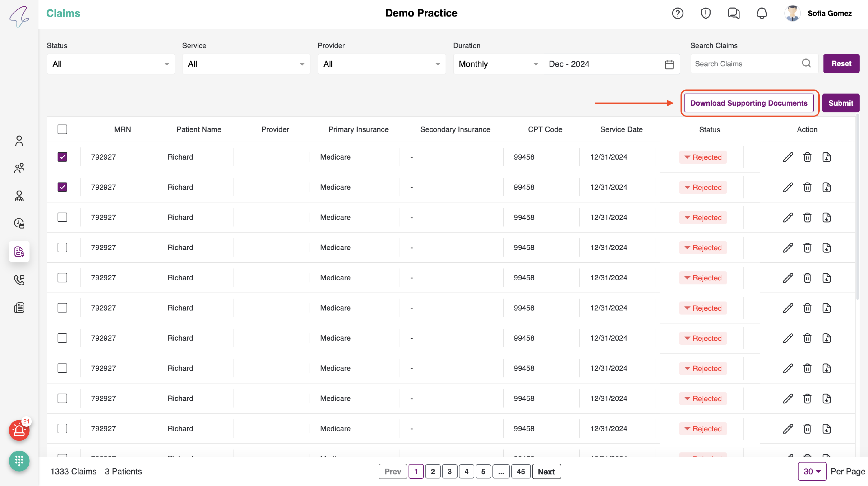868x486 pixels.
Task: Change the 30 per page dropdown
Action: pos(811,472)
